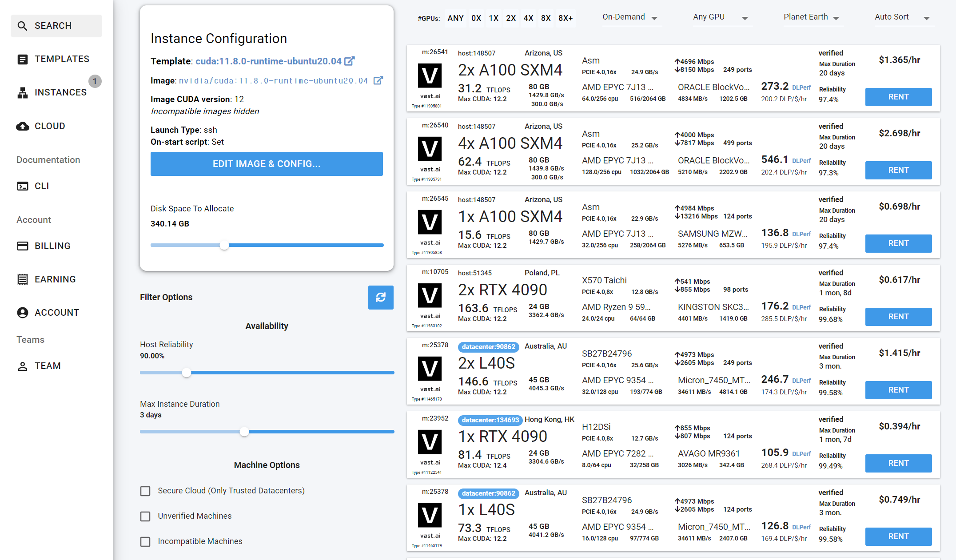Click the Host Reliability slider handle

[187, 373]
